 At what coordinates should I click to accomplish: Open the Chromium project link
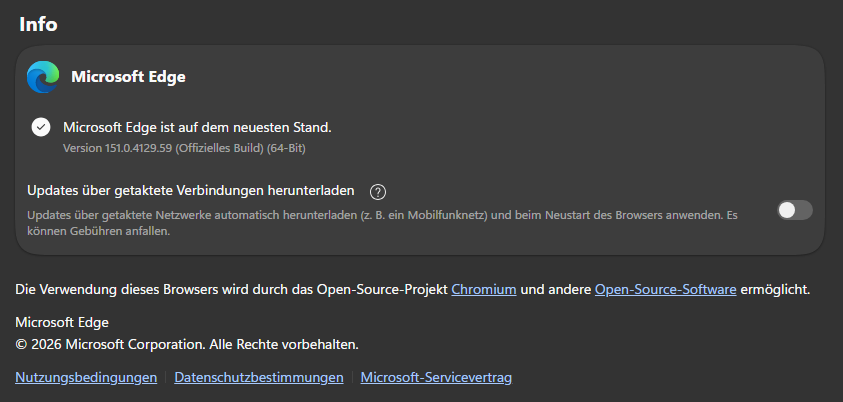484,290
